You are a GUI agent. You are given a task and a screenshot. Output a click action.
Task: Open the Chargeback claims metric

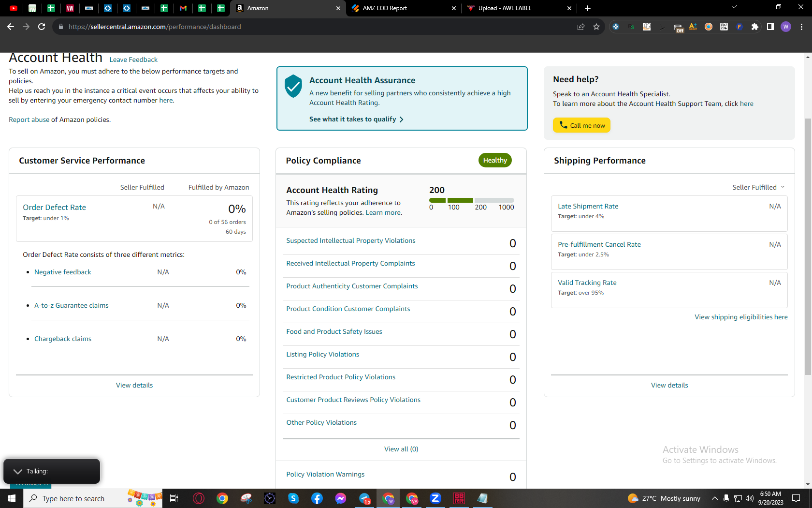(x=63, y=339)
